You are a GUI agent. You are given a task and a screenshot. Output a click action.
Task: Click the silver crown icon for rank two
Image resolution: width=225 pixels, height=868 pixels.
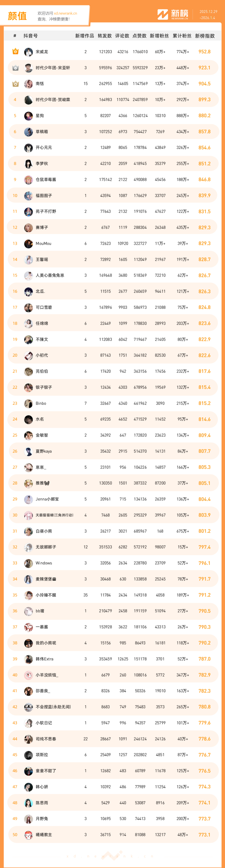pos(15,68)
